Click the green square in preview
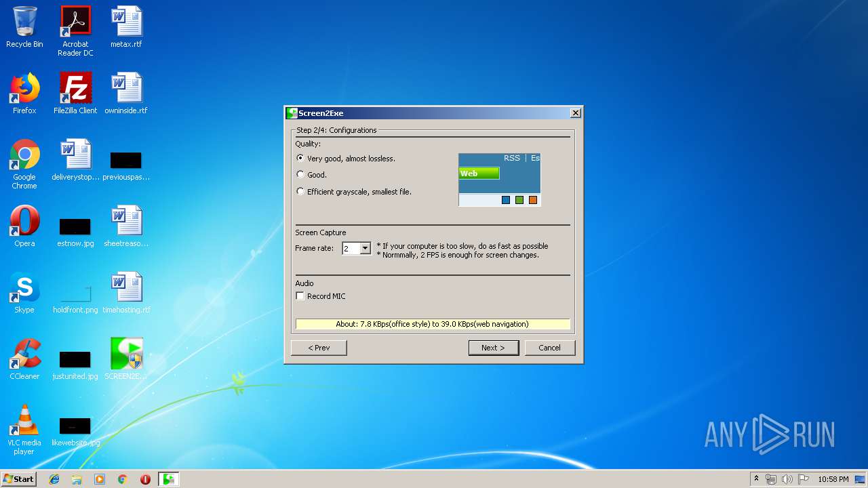This screenshot has width=868, height=488. pyautogui.click(x=519, y=200)
